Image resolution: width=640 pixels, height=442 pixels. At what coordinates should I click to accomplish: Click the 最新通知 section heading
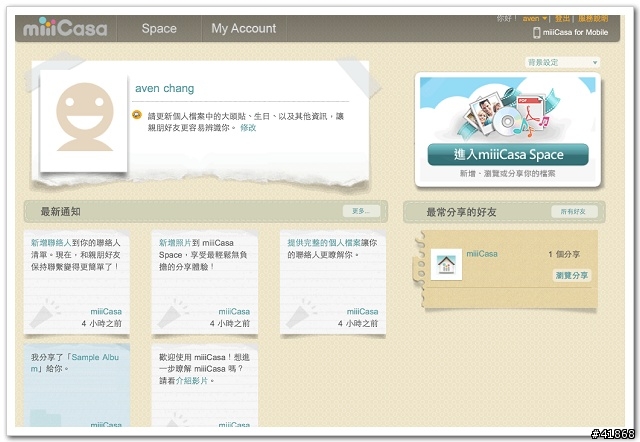tap(60, 211)
